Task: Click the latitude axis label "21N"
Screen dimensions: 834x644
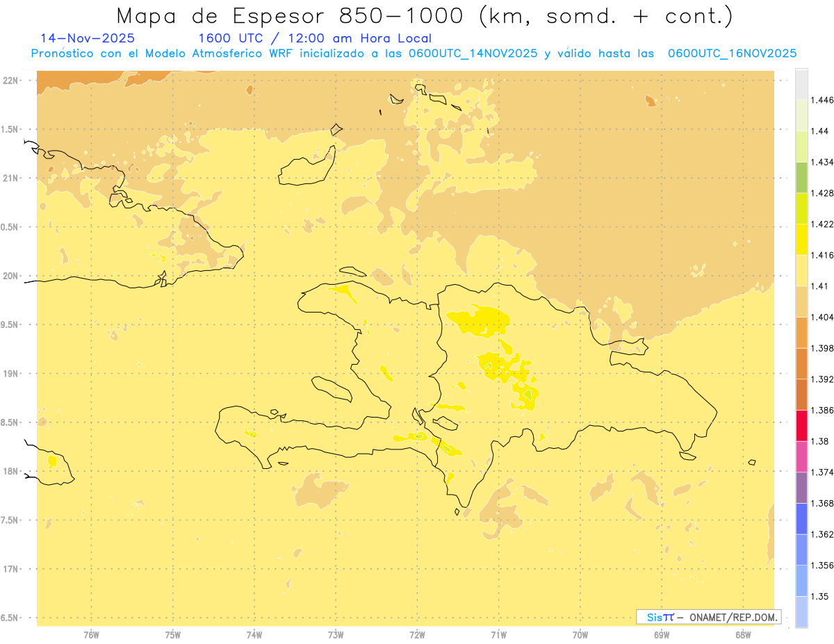Action: [10, 178]
